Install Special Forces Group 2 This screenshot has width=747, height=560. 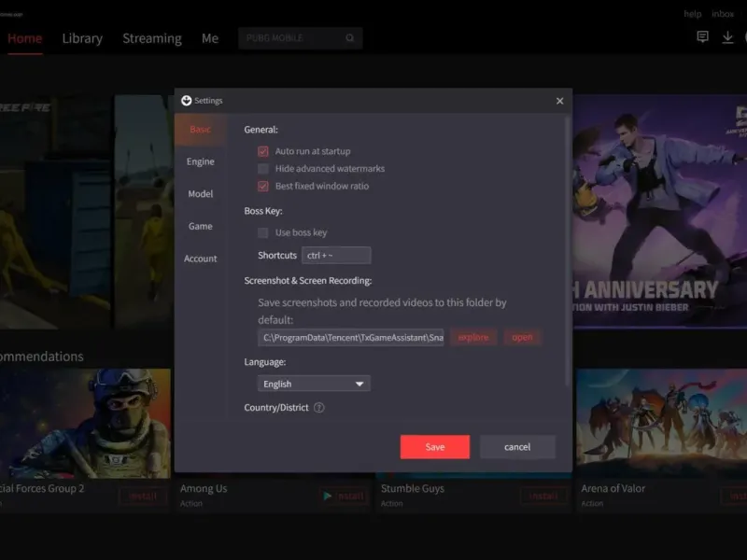pos(143,497)
